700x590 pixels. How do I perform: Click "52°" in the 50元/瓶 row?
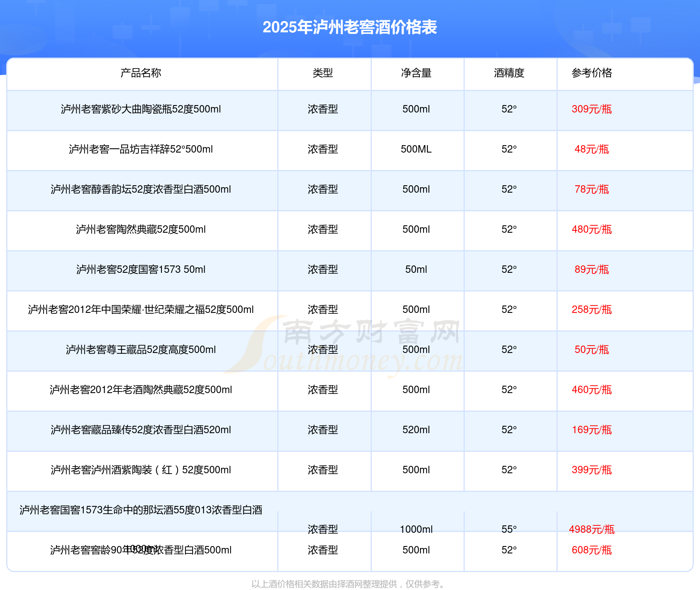coord(509,349)
